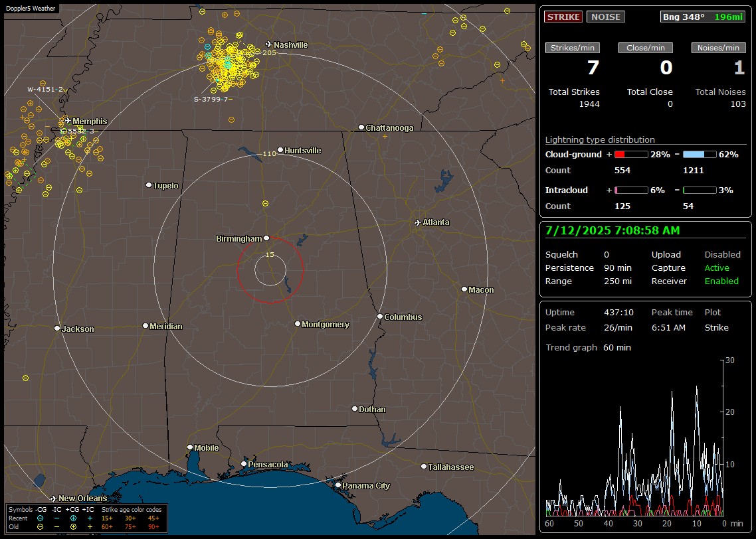756x539 pixels.
Task: Click the red positive cloud-ground percentage bar
Action: 631,155
